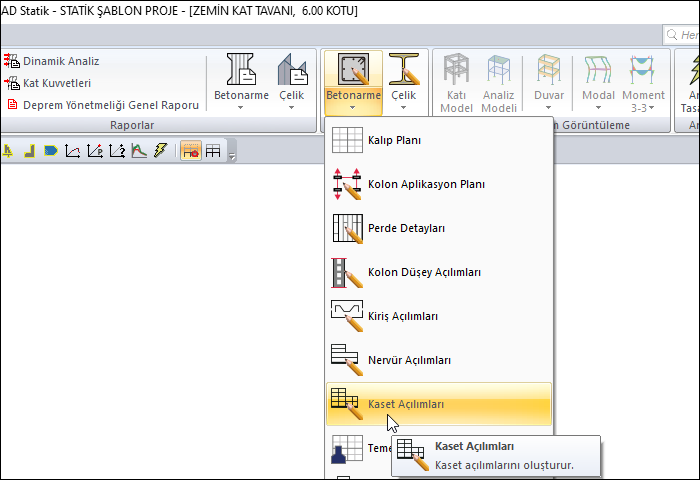Click the lightning bolt toolbar icon
This screenshot has width=700, height=480.
pos(161,150)
